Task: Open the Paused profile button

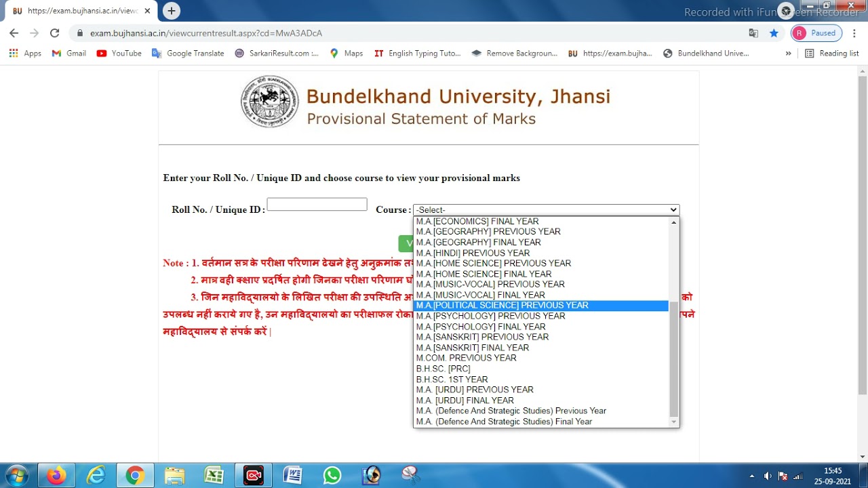Action: [816, 33]
